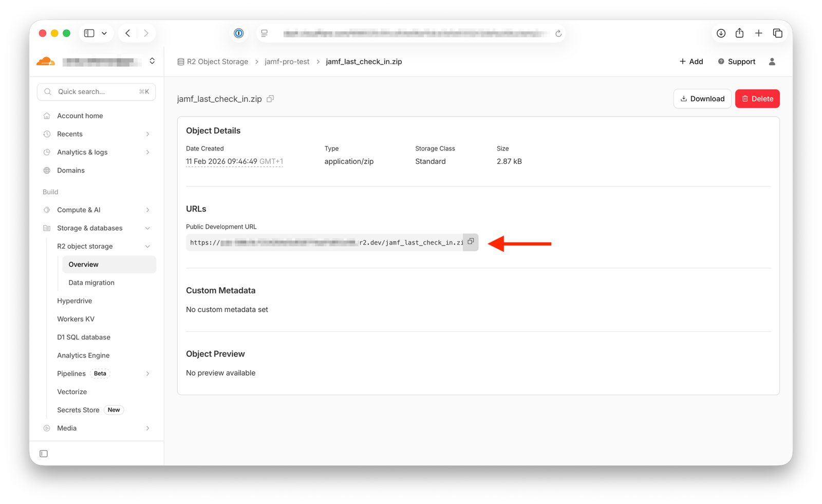Viewport: 822px width, 504px height.
Task: Open the user profile icon
Action: click(772, 62)
